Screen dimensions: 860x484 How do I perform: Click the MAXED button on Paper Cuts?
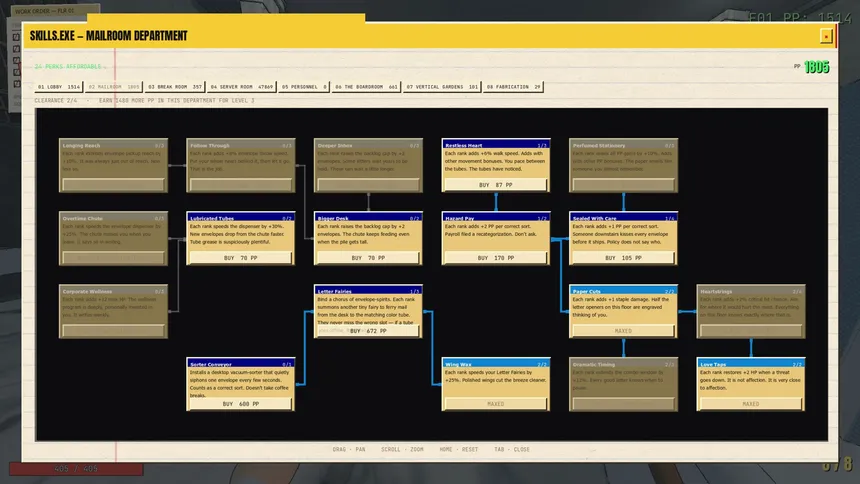tap(623, 331)
